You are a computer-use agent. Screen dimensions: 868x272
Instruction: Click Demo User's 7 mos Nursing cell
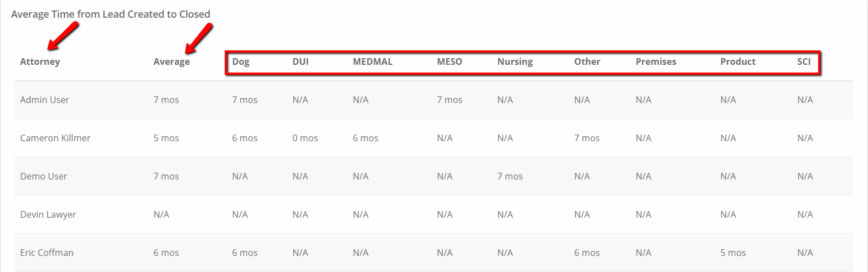click(x=510, y=176)
